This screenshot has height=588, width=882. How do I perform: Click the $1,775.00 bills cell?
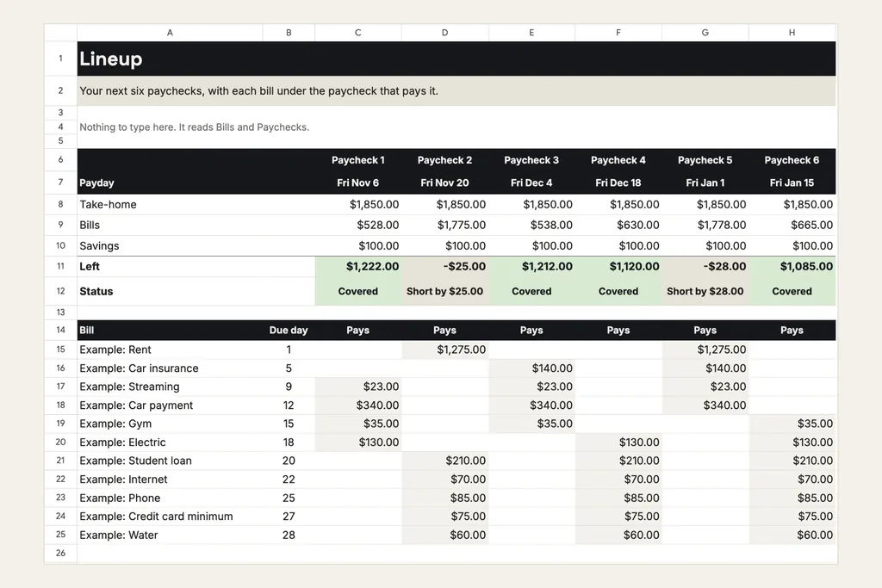pyautogui.click(x=445, y=226)
